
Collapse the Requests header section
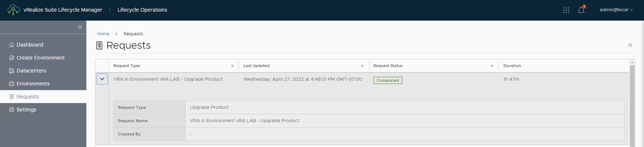click(630, 45)
